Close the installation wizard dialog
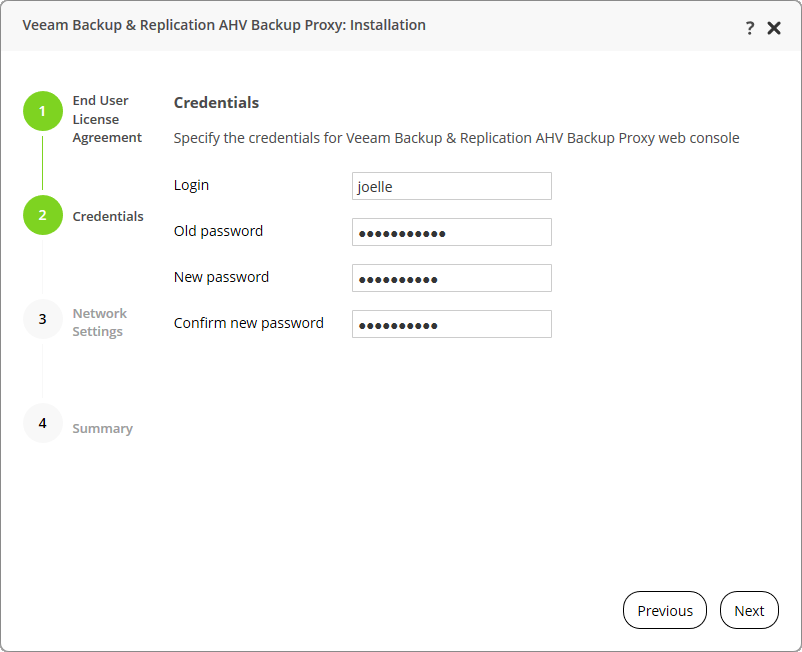This screenshot has height=652, width=802. coord(774,28)
